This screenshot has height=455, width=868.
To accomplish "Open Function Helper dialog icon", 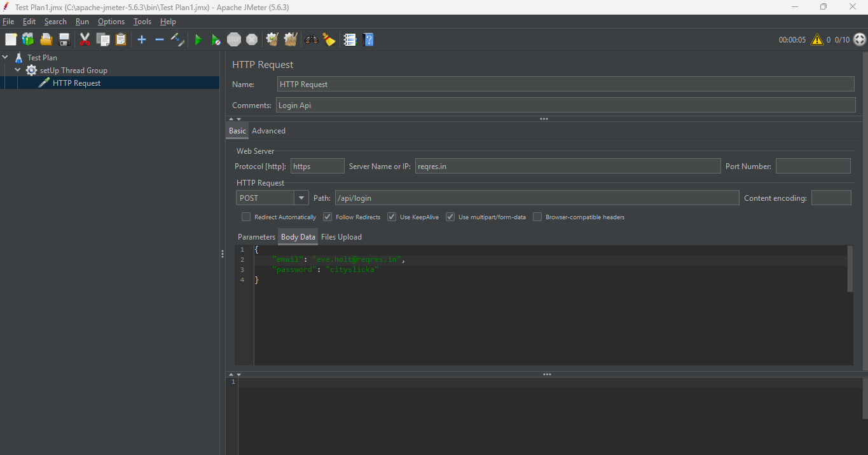I will pyautogui.click(x=350, y=39).
